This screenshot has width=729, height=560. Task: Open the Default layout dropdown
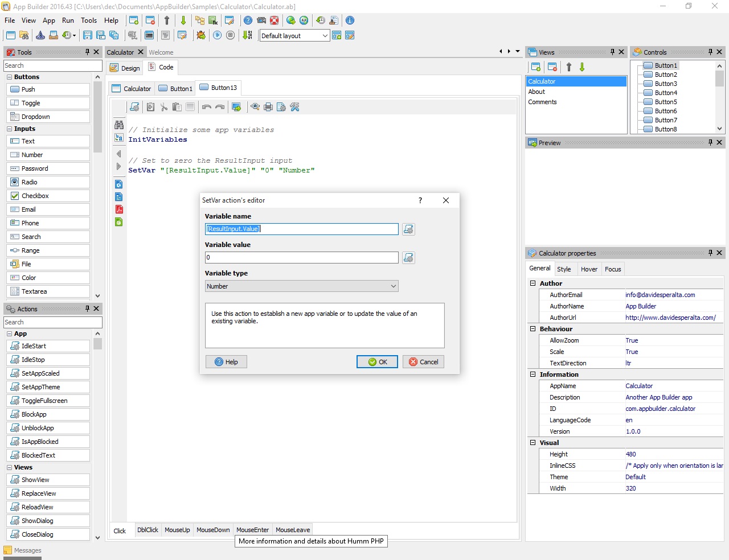pos(325,36)
